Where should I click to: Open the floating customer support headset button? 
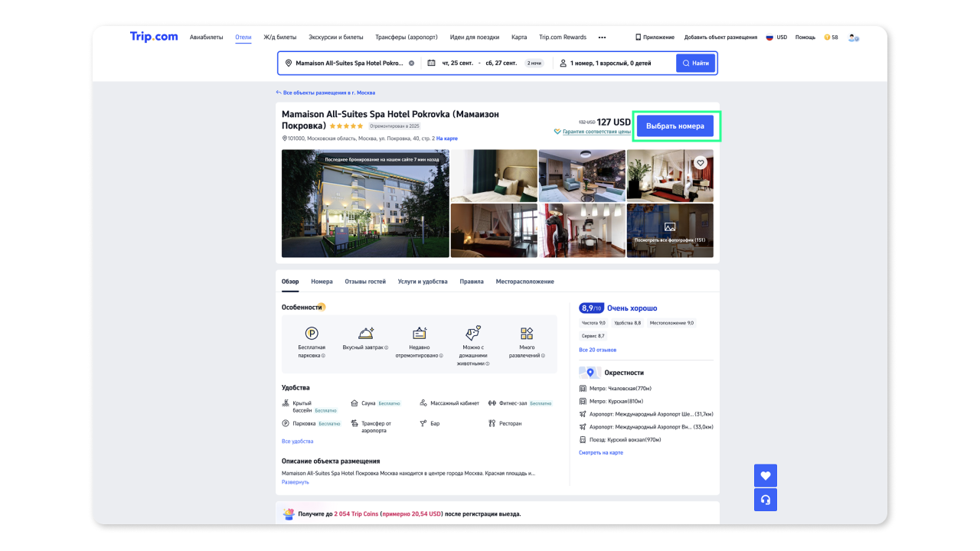pyautogui.click(x=766, y=500)
